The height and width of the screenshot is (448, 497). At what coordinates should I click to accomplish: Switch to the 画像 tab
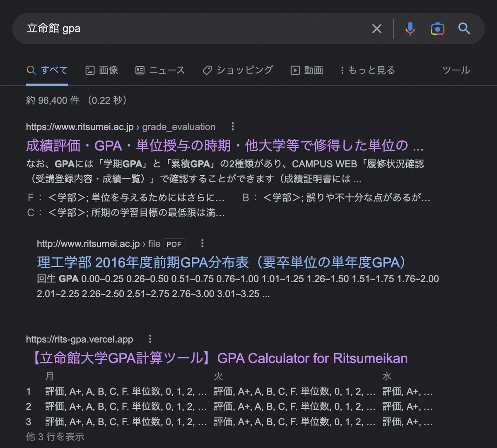(102, 70)
